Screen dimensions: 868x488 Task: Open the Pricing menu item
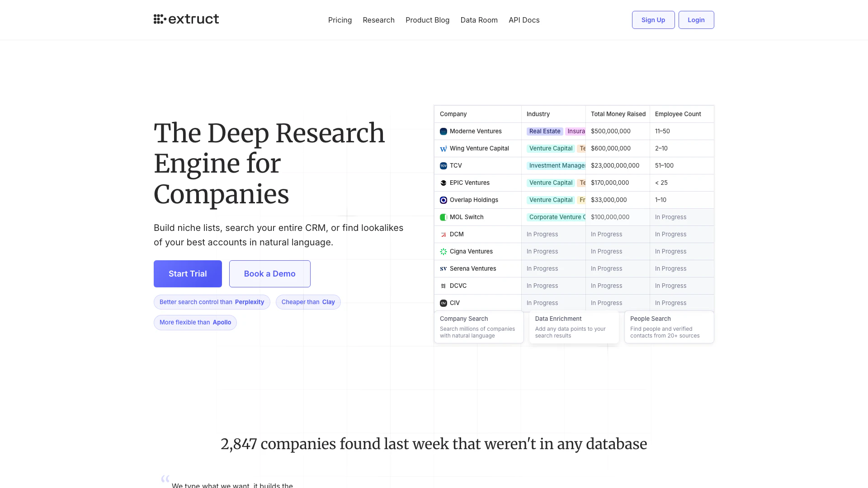(x=340, y=20)
